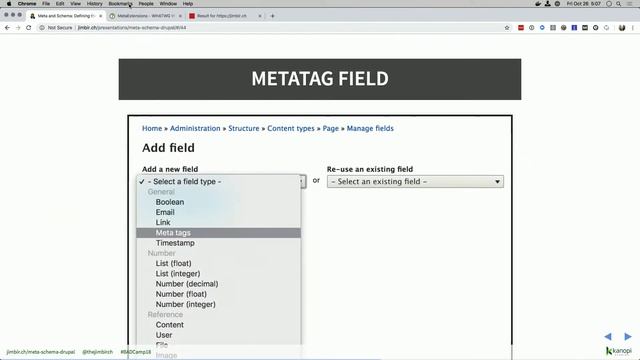Close the Result for https://jimbir.ch tab
This screenshot has width=640, height=360.
point(260,16)
